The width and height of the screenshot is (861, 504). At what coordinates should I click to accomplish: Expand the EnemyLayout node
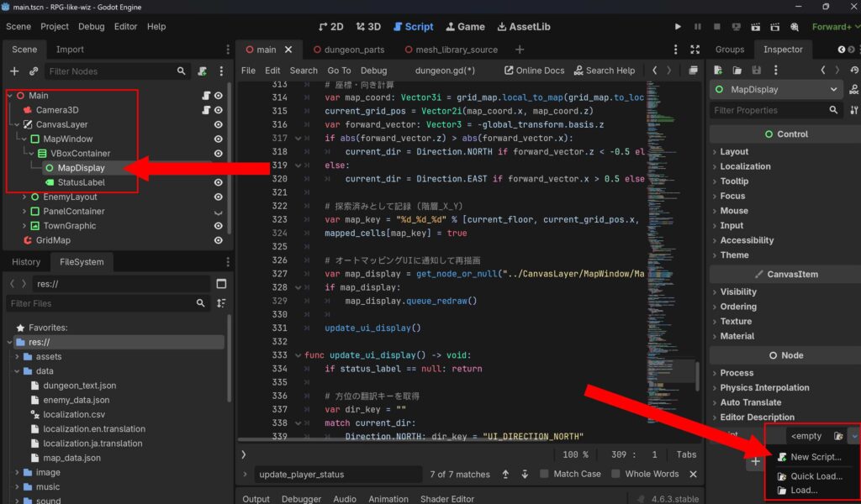coord(24,197)
